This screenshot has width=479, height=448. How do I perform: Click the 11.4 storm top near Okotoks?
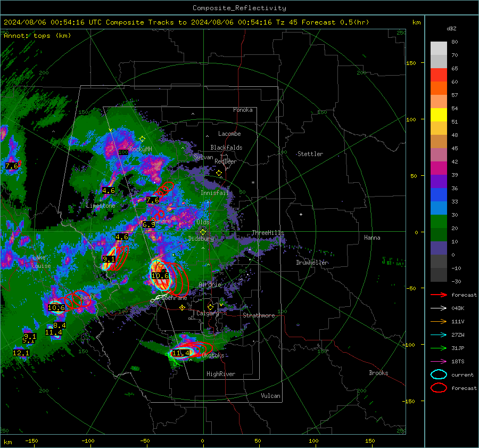pyautogui.click(x=181, y=353)
